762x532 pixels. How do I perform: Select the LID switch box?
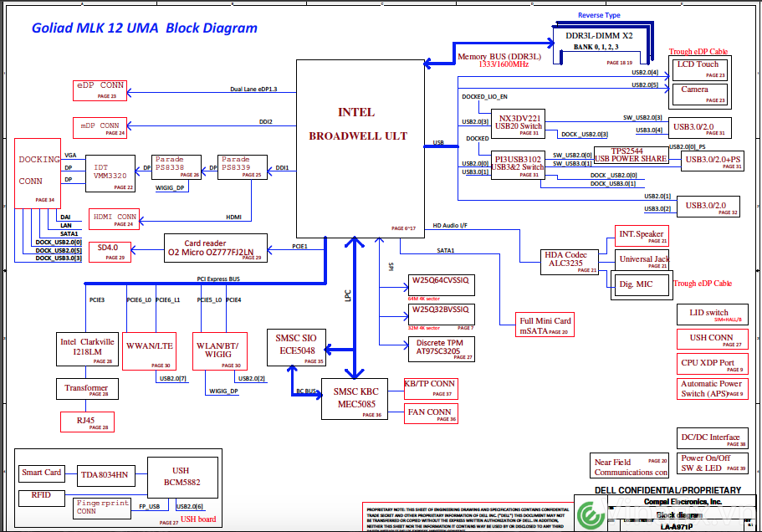(712, 315)
